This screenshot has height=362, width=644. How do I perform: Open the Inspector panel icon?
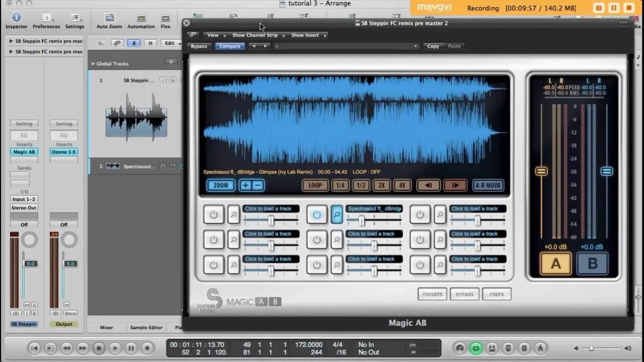coord(17,18)
